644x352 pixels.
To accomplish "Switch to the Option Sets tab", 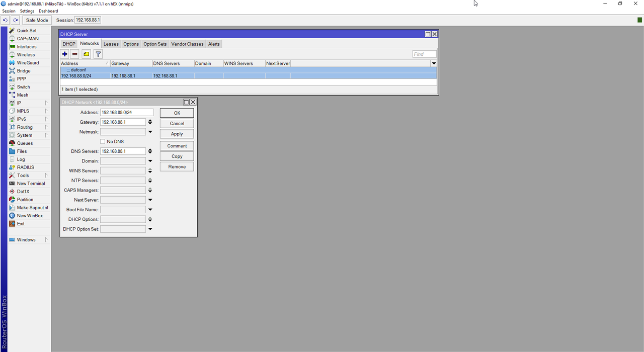I will tap(155, 44).
